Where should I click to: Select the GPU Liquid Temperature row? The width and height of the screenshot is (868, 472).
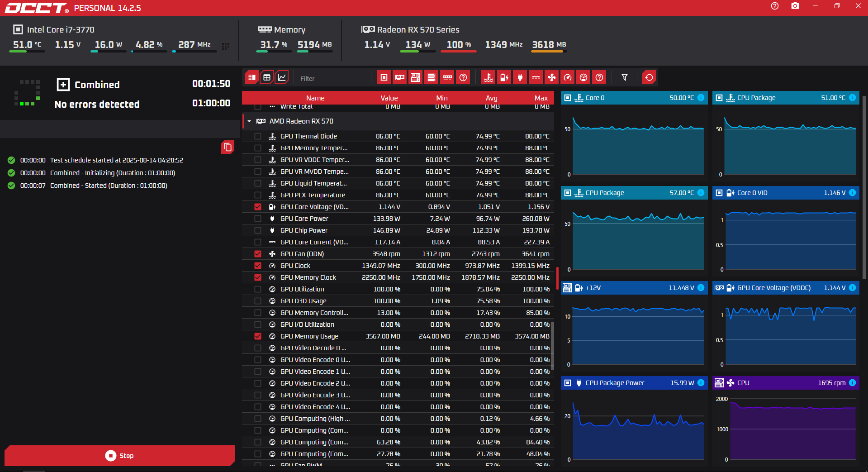pyautogui.click(x=398, y=183)
